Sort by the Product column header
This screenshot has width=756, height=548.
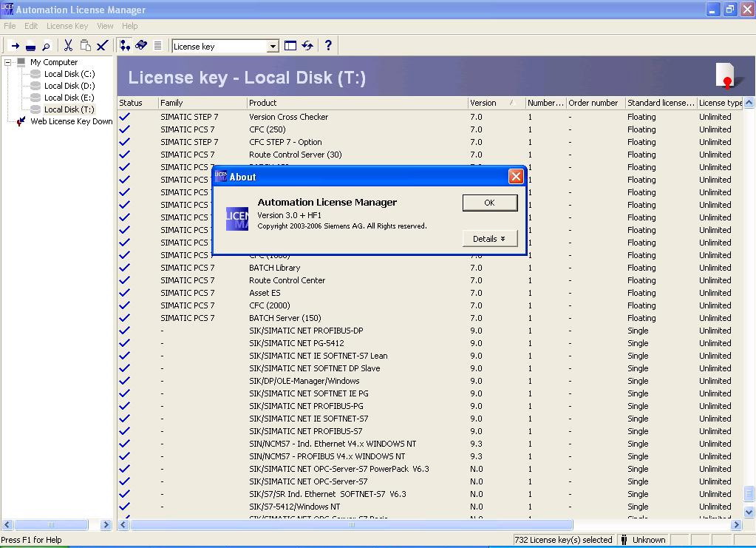(357, 103)
